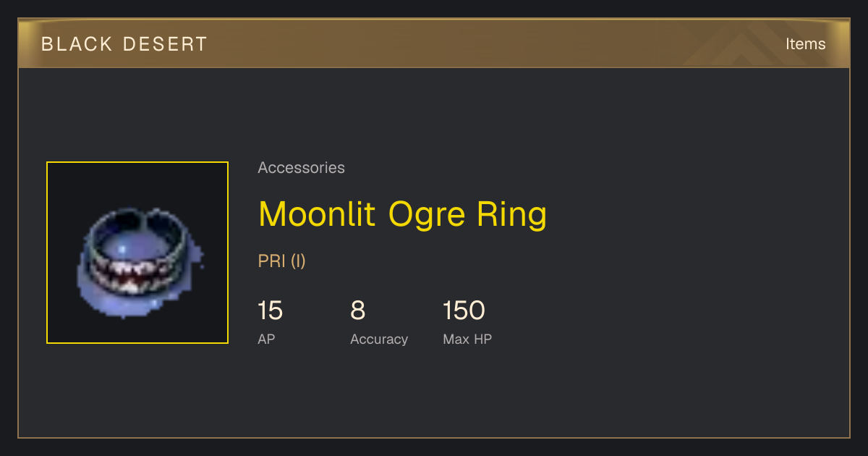Viewport: 868px width, 456px height.
Task: Click the BLACK DESERT header title
Action: [x=124, y=44]
